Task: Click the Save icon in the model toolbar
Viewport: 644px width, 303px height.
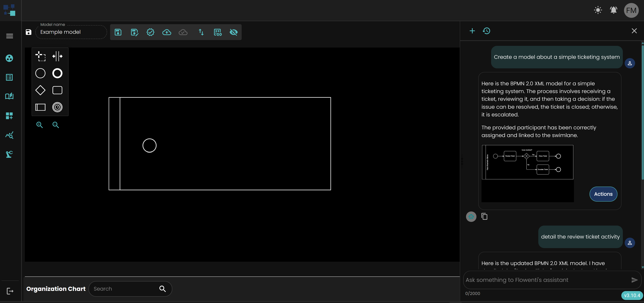Action: [x=118, y=32]
